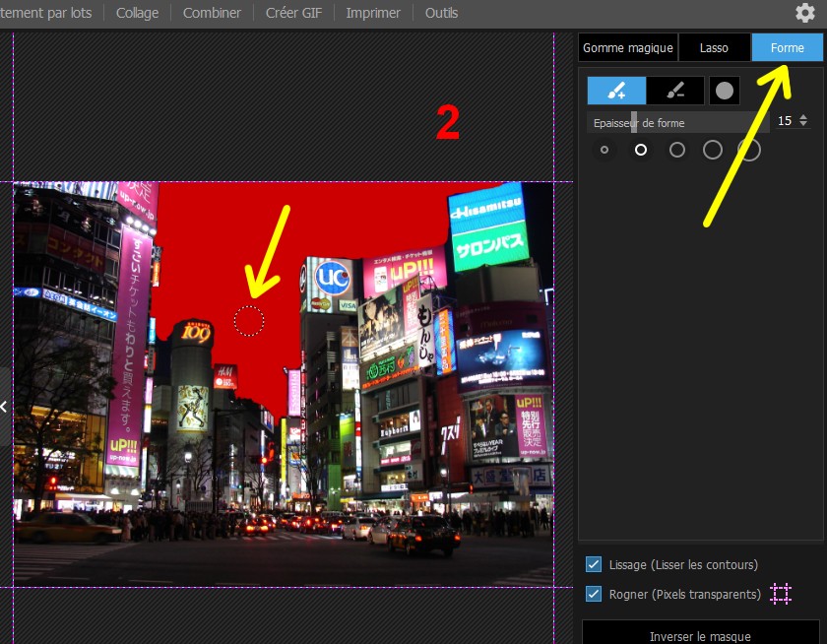
Task: Increase shape thickness with up arrow
Action: [802, 116]
